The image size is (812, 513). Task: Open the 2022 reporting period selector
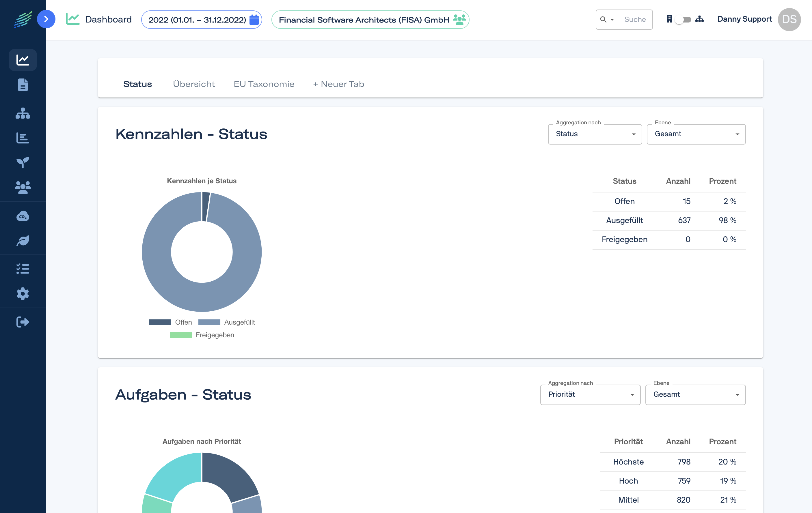(x=202, y=20)
